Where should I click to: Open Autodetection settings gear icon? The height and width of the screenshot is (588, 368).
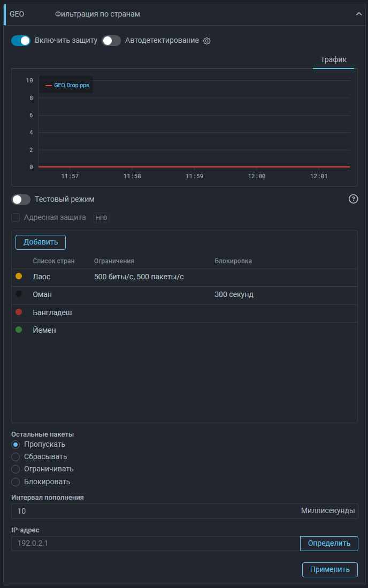(x=207, y=41)
